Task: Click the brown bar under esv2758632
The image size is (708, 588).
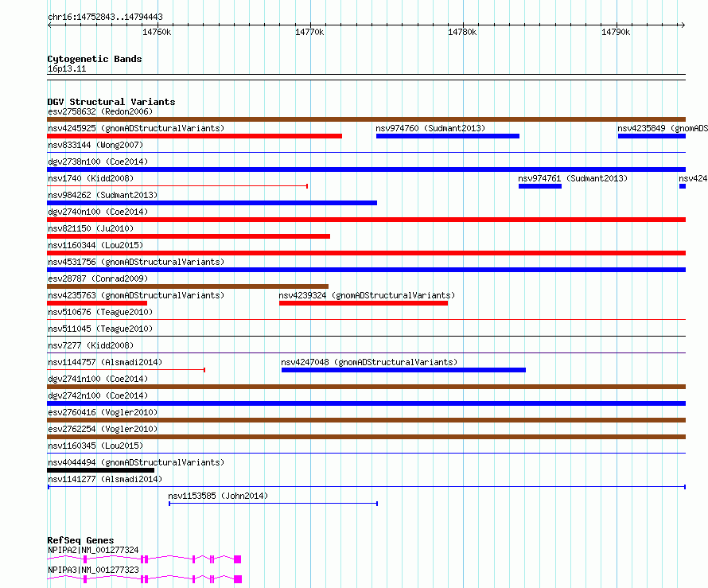Action: pos(366,119)
